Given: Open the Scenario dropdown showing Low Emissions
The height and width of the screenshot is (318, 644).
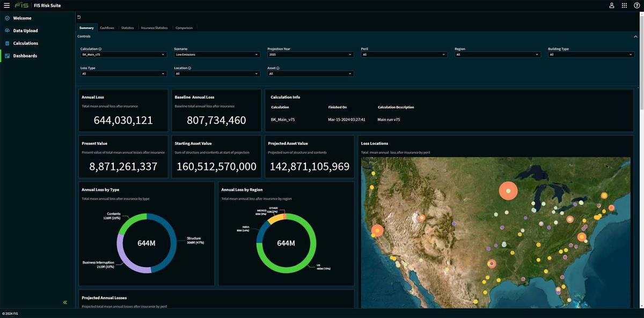Looking at the screenshot, I should click(x=217, y=55).
